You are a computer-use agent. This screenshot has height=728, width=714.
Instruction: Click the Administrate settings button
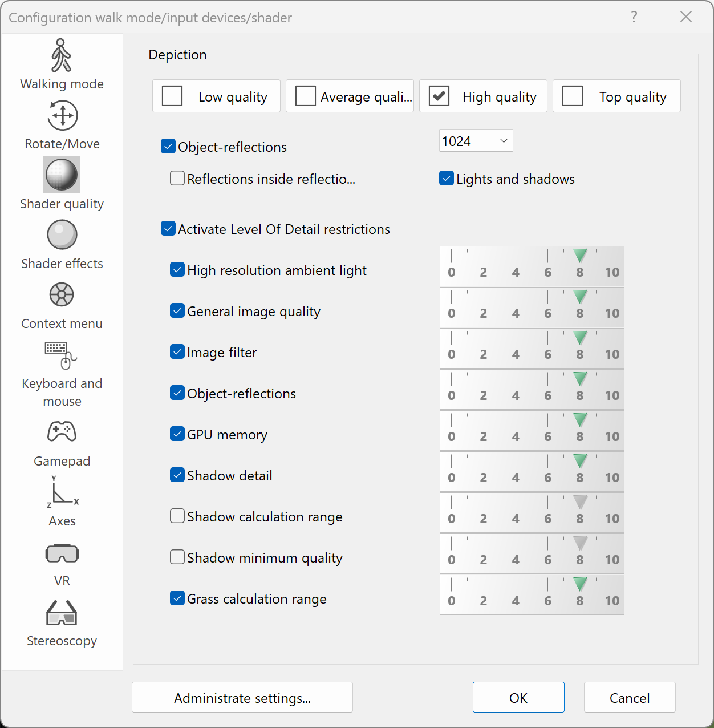[x=242, y=698]
